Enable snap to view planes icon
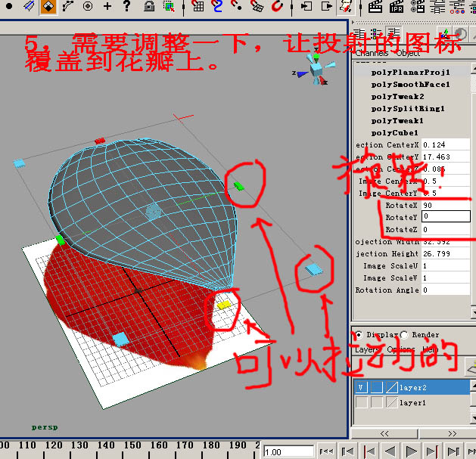Image resolution: width=476 pixels, height=459 pixels. click(x=257, y=6)
